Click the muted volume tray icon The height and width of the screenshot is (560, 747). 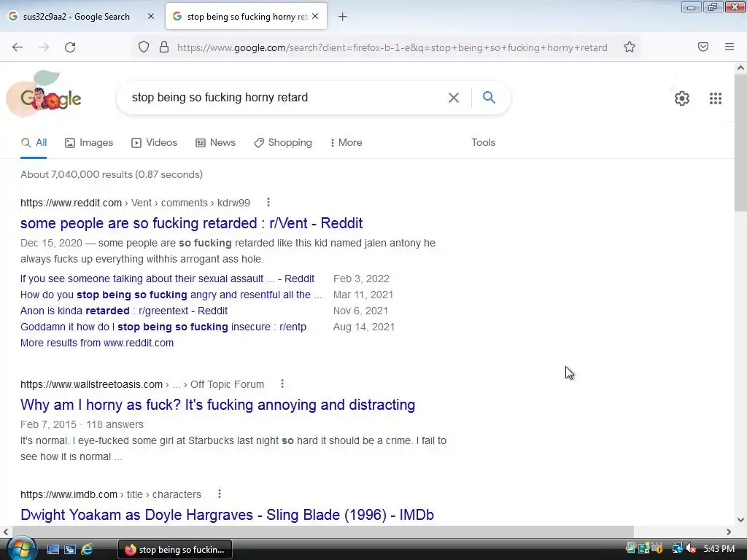point(691,549)
